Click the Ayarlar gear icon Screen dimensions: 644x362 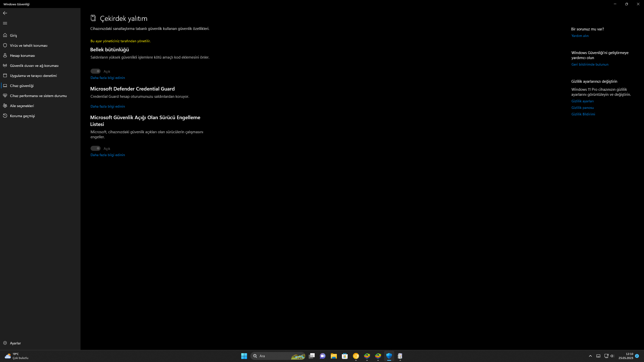pos(5,343)
